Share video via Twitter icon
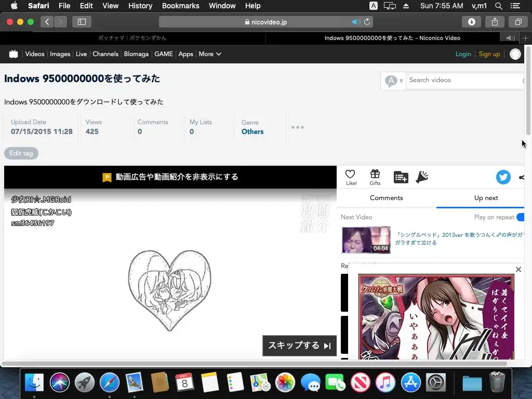The image size is (532, 399). (503, 177)
